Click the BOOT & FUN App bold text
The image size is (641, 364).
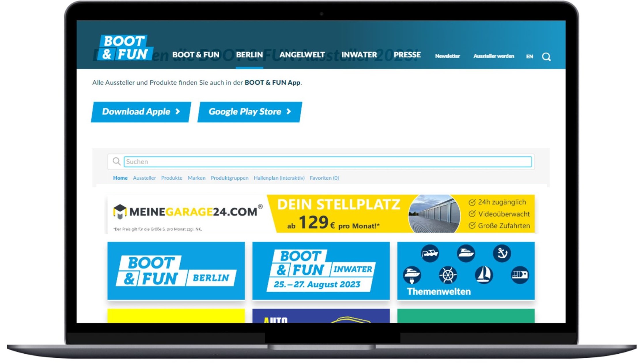272,83
